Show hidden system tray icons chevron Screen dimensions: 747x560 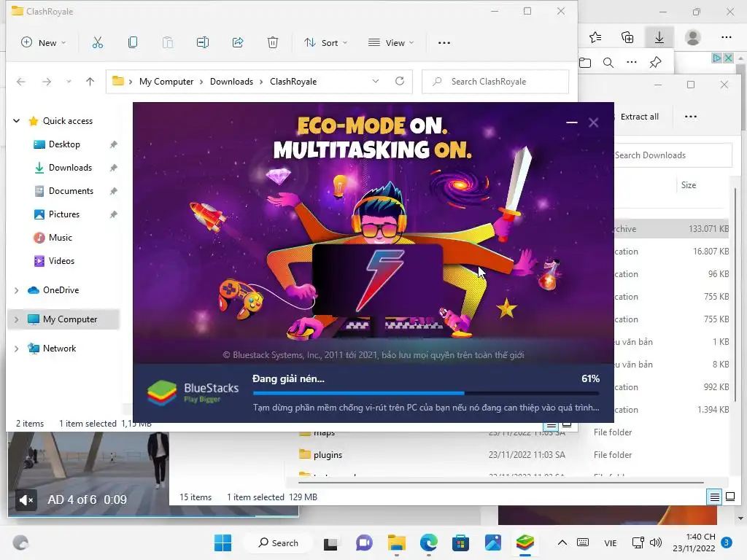coord(562,542)
